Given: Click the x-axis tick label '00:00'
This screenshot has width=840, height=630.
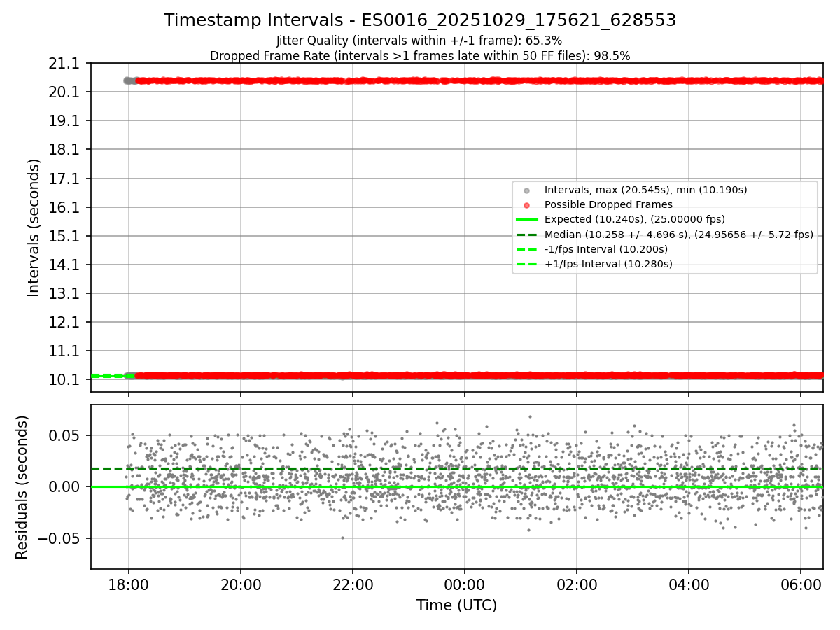Looking at the screenshot, I should [x=464, y=584].
